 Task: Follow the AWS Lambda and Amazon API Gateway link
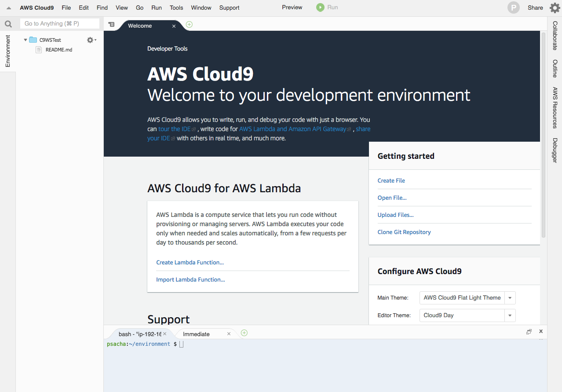292,129
